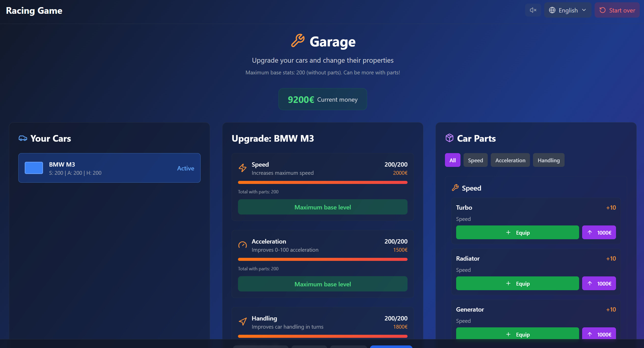Click the globe icon in language selector
Image resolution: width=644 pixels, height=348 pixels.
pyautogui.click(x=552, y=10)
